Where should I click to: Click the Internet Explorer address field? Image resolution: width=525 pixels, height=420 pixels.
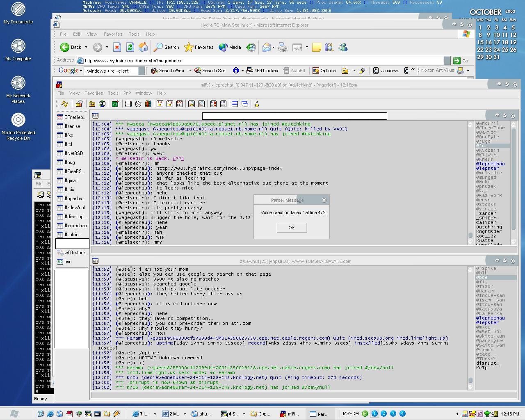[264, 60]
